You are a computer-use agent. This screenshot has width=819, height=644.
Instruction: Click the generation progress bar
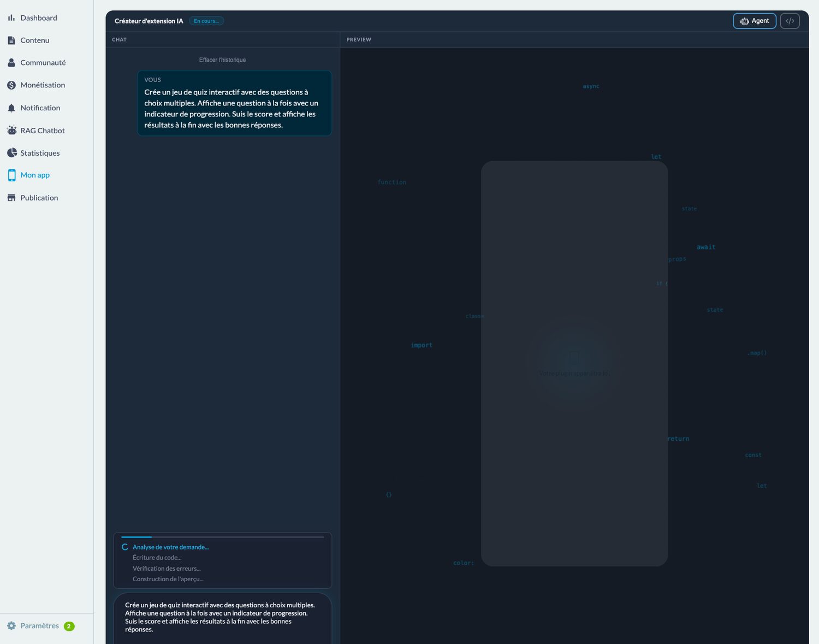(223, 537)
